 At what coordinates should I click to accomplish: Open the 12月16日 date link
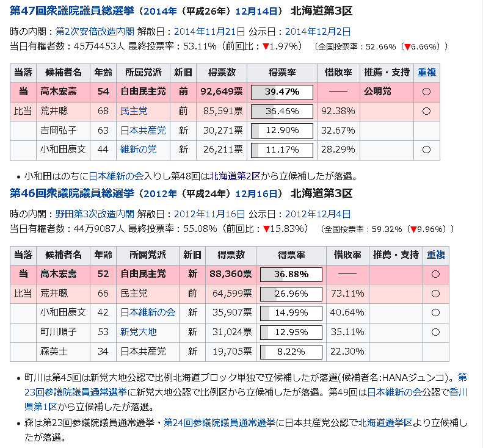256,193
